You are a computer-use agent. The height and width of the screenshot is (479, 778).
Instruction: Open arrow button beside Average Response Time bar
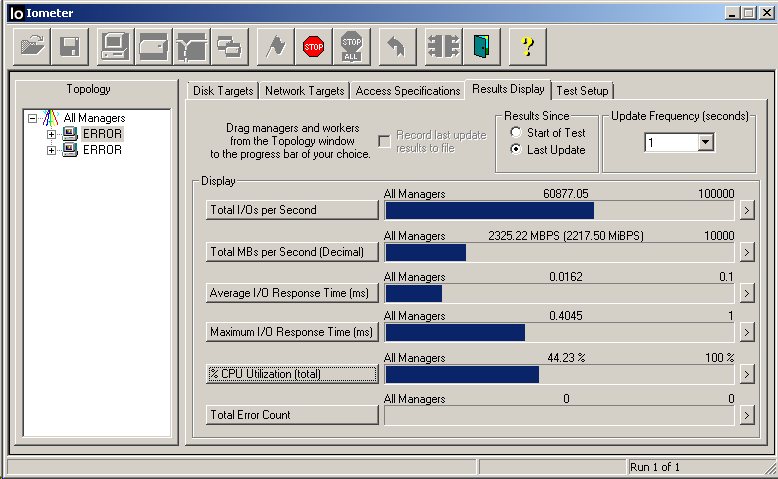[747, 293]
